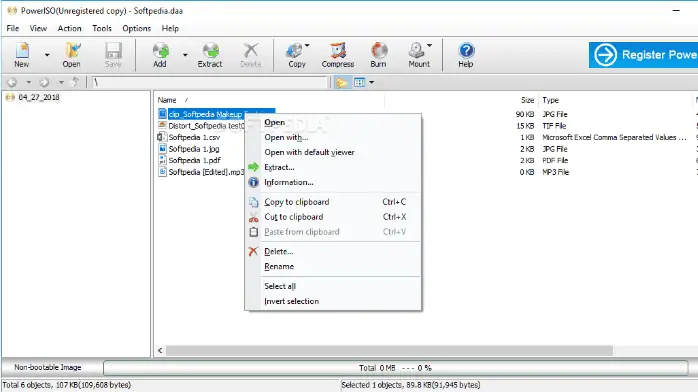Select the Distort_Softpedia test file
The height and width of the screenshot is (392, 698).
tap(206, 126)
